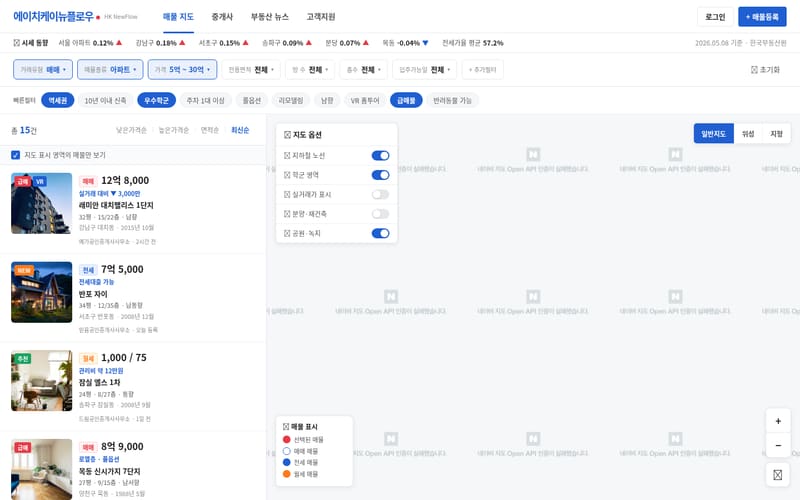Click the icon beside 공원·녹지

pos(287,233)
